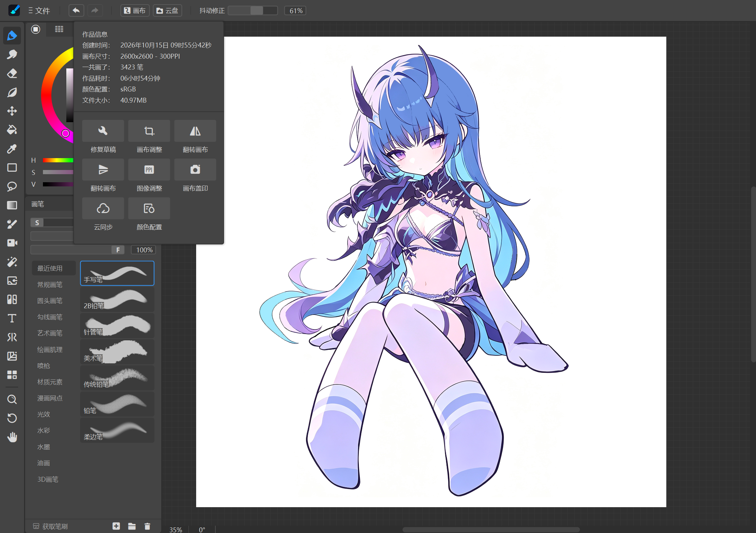Open the 画布 canvas menu button
The image size is (756, 533).
coord(135,10)
